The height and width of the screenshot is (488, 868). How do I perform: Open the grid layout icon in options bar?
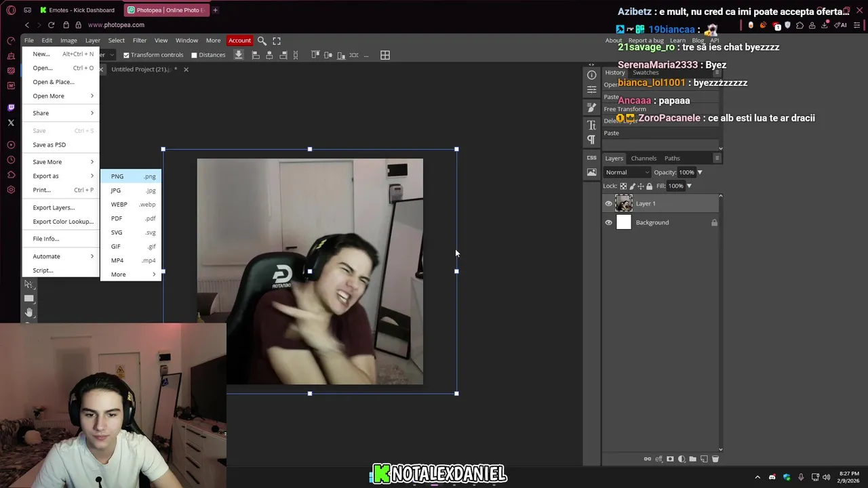coord(385,55)
